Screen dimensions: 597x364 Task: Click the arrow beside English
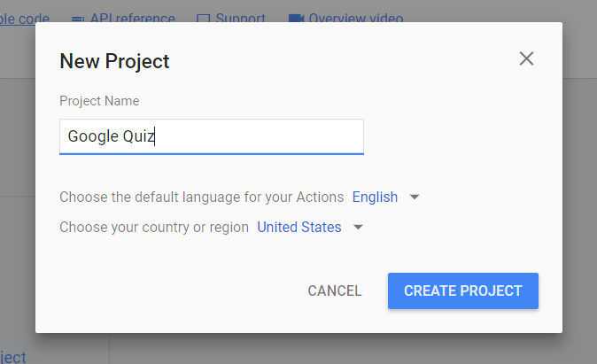[415, 197]
